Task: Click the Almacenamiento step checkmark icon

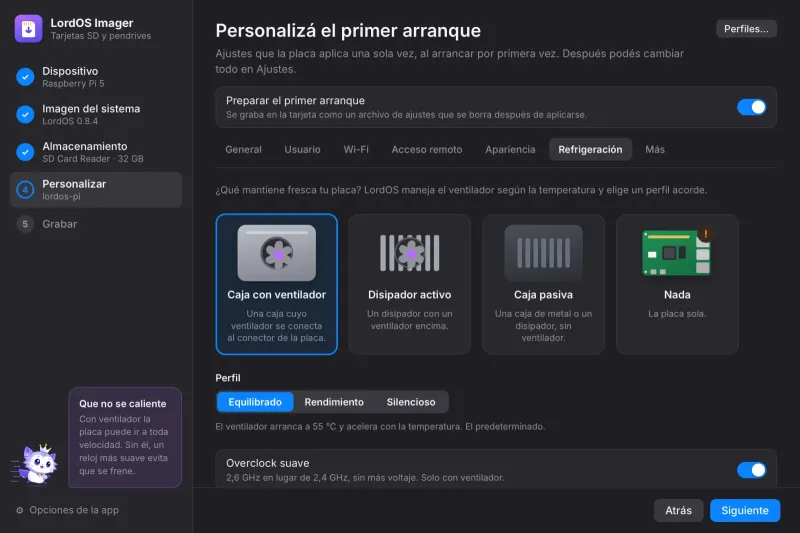Action: point(25,152)
